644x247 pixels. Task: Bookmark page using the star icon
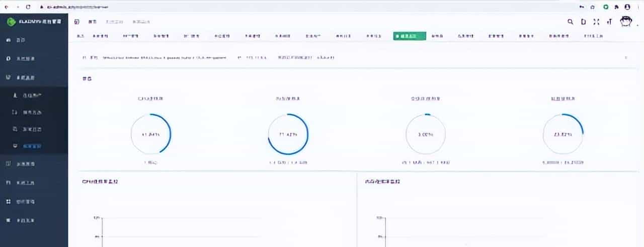593,7
